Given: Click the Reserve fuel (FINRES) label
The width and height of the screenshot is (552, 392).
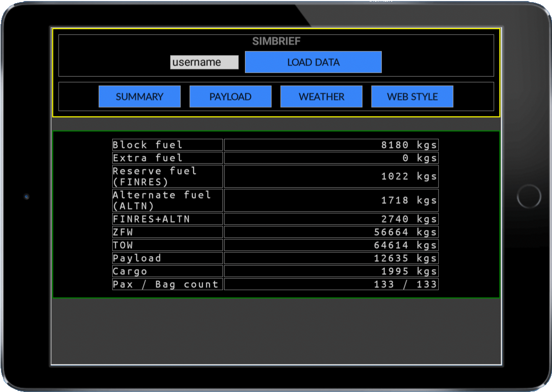Looking at the screenshot, I should point(168,176).
